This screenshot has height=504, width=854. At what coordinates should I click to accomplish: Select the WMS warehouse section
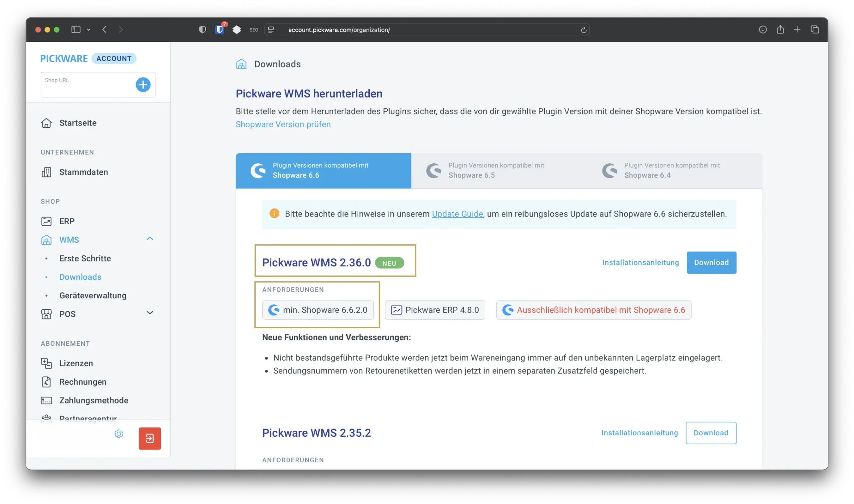pyautogui.click(x=69, y=240)
